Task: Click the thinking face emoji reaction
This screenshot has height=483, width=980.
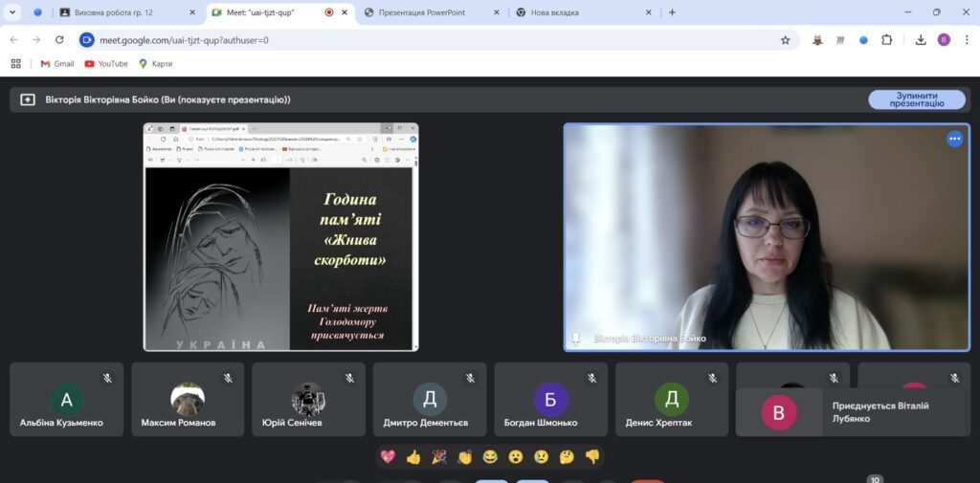Action: tap(567, 457)
